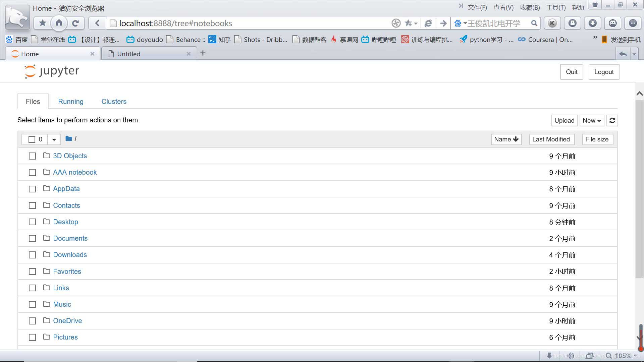The width and height of the screenshot is (644, 362).
Task: Click the root folder icon in breadcrumb
Action: [x=69, y=139]
